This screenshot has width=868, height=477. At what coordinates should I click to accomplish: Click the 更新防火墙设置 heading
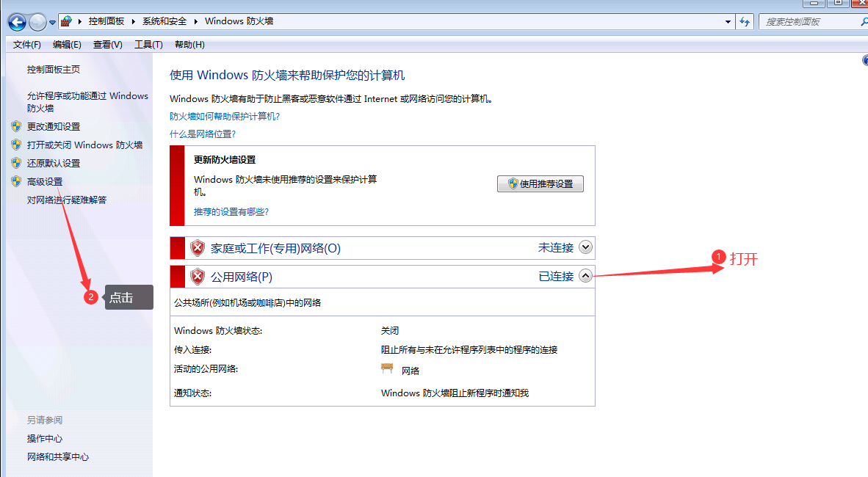pos(225,160)
